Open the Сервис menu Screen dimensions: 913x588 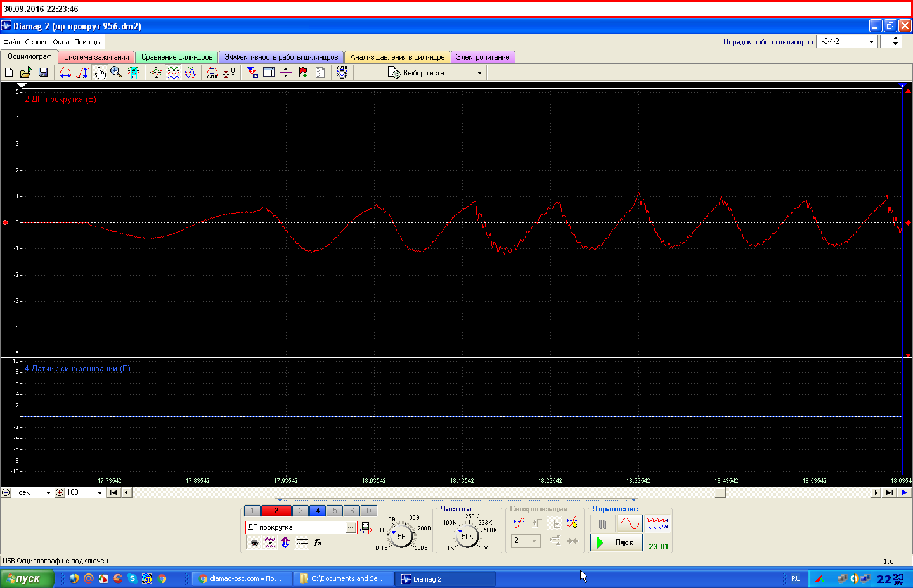tap(36, 42)
